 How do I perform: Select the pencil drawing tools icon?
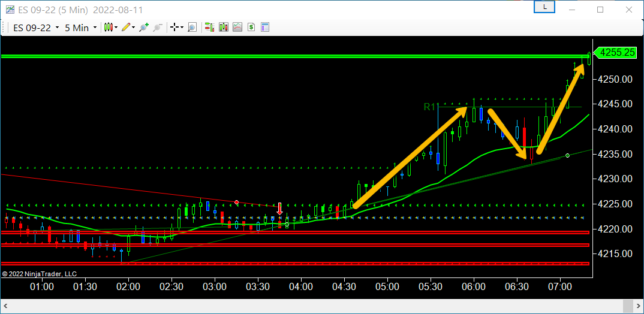[126, 28]
